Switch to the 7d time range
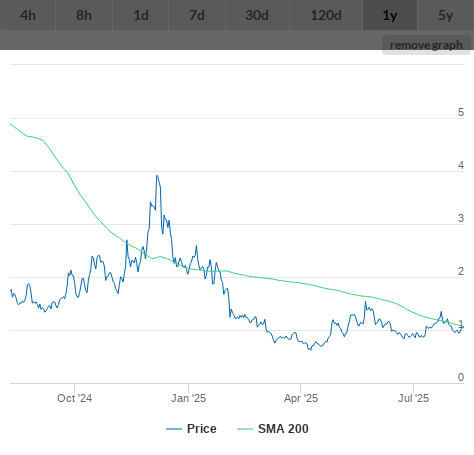The height and width of the screenshot is (455, 474). [x=197, y=15]
